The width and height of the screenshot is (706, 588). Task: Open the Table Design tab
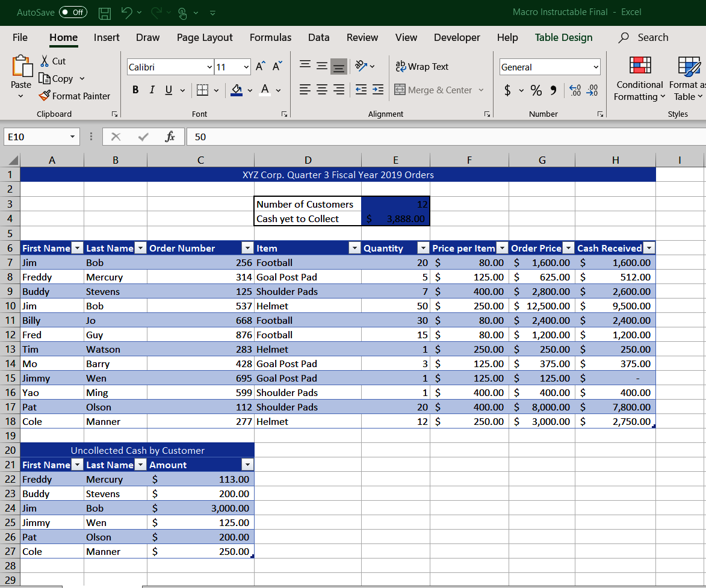pos(563,37)
